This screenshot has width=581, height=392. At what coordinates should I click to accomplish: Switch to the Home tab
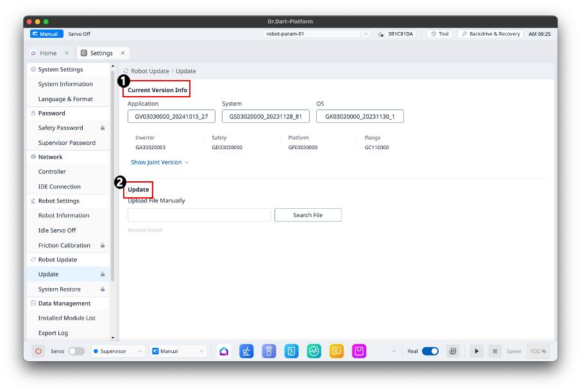pos(48,53)
